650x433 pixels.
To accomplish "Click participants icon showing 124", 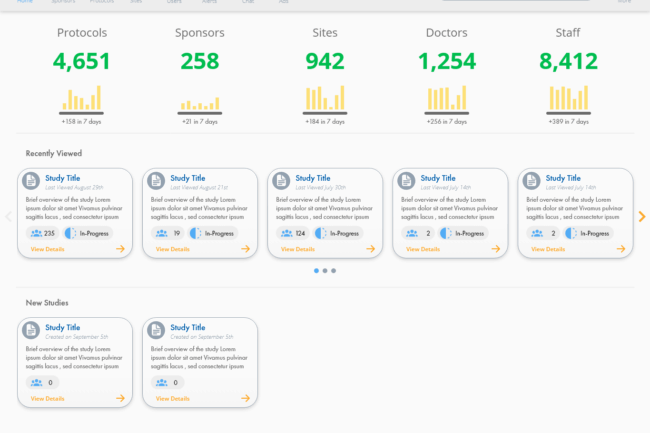I will click(x=286, y=233).
